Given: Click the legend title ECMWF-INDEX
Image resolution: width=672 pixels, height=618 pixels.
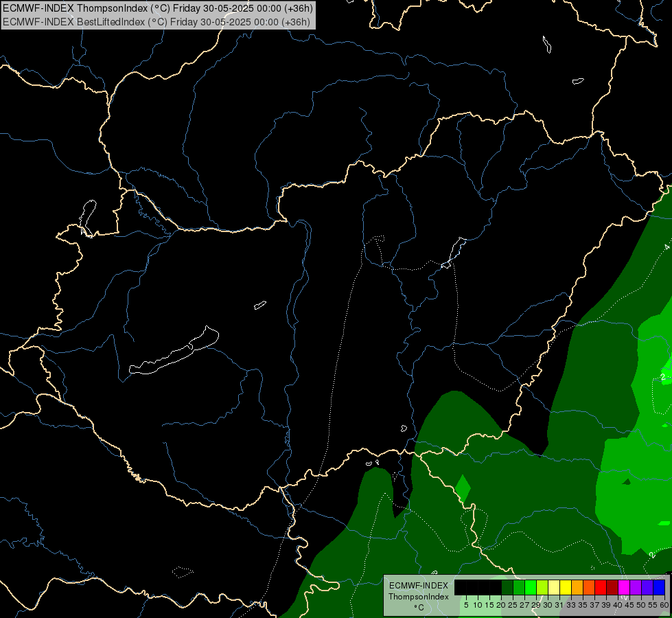Looking at the screenshot, I should [x=419, y=586].
